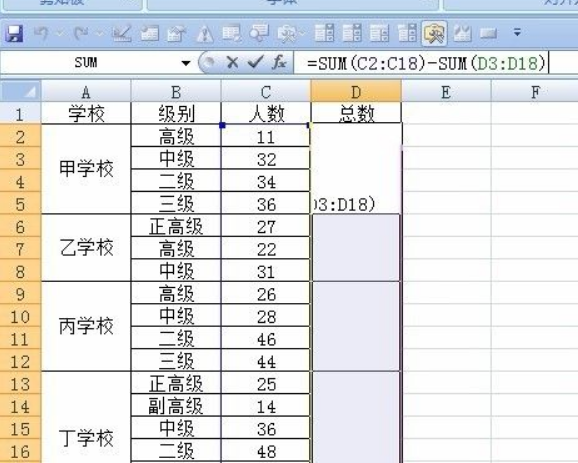Screen dimensions: 578x463
Task: Click inside the formula bar text
Action: click(x=426, y=63)
